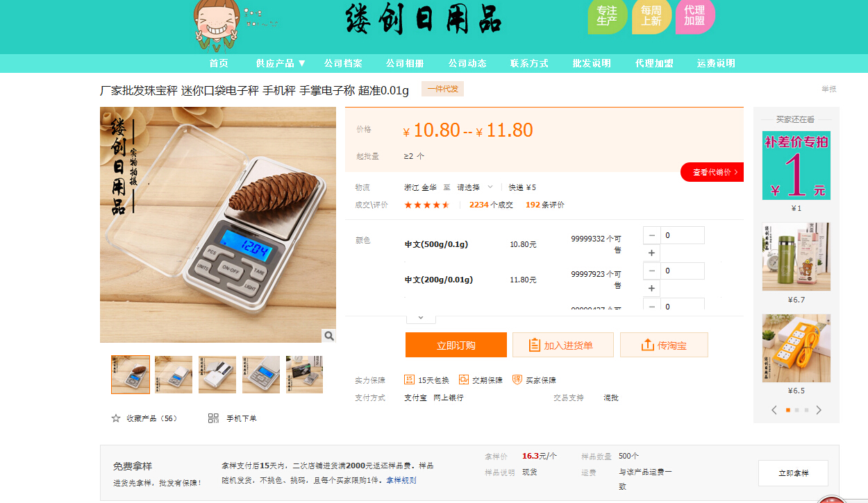
Task: Increase quantity for 中文(500g/0.1g) option
Action: click(651, 253)
